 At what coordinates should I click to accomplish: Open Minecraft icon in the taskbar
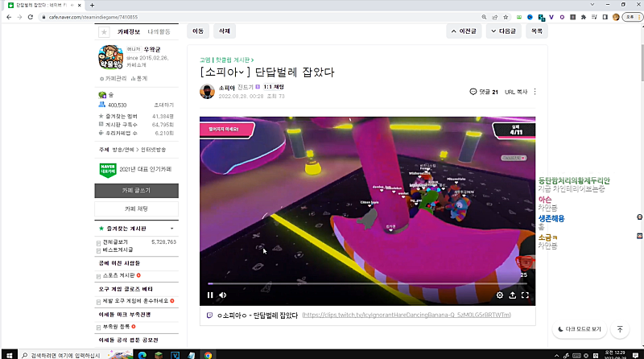click(x=159, y=355)
